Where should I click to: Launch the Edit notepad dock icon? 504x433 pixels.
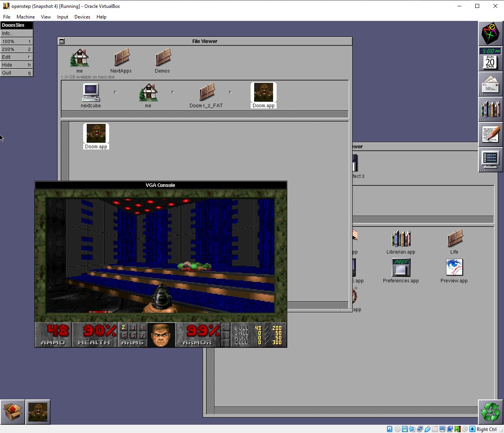[490, 134]
